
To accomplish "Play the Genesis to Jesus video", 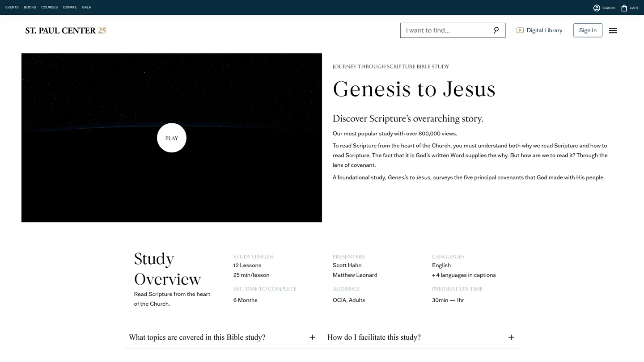I will pos(172,138).
